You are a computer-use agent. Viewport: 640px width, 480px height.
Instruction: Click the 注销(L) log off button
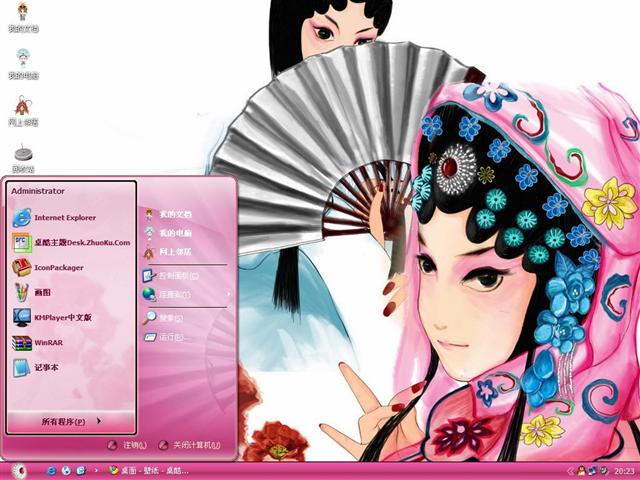click(x=127, y=445)
